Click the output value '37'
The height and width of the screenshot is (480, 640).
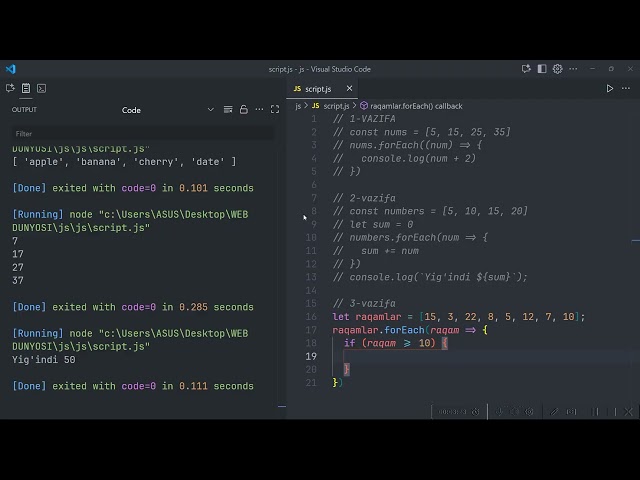point(18,280)
